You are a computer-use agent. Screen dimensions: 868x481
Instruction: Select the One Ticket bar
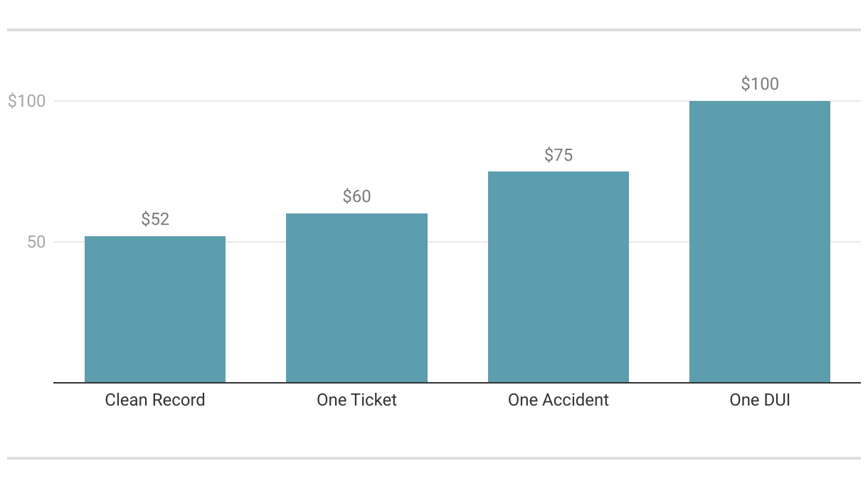(356, 298)
